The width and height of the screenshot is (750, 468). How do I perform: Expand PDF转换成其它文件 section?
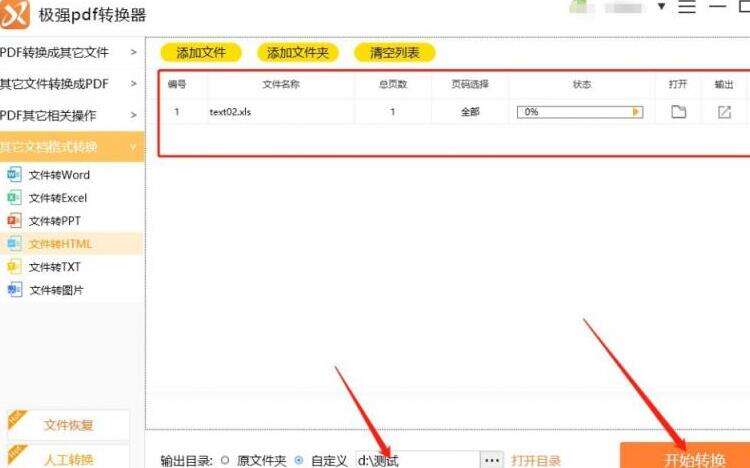(x=72, y=52)
